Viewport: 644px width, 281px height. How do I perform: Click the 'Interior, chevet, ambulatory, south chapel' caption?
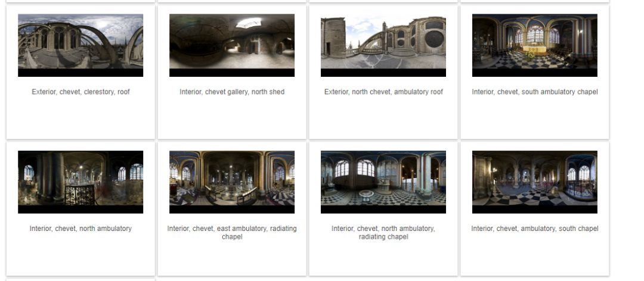tap(535, 229)
